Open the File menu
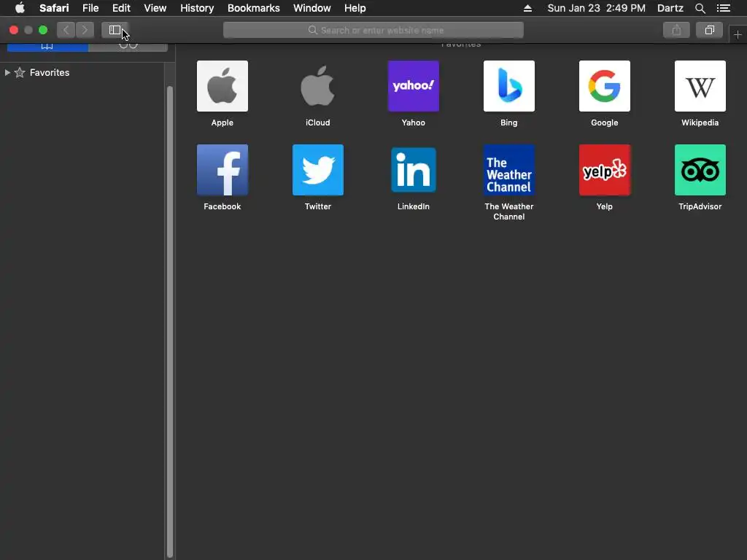 click(x=90, y=8)
